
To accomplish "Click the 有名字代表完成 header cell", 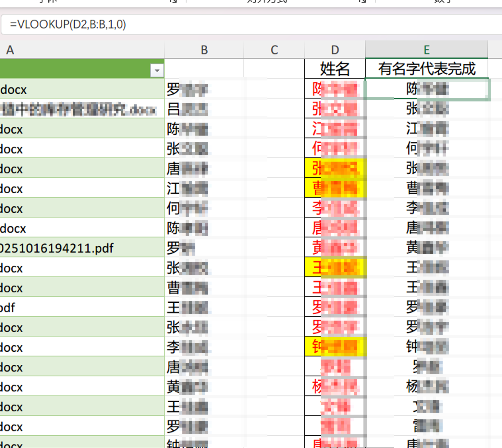I will coord(426,68).
